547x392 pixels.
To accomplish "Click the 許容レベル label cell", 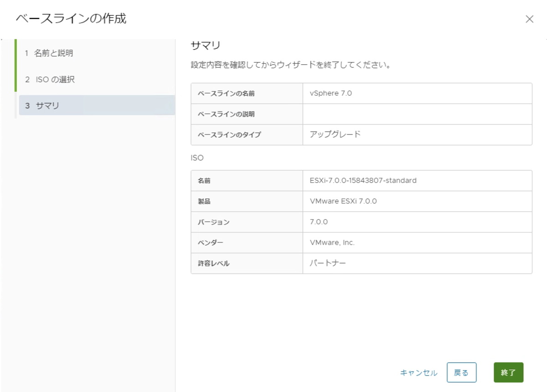I will [247, 263].
